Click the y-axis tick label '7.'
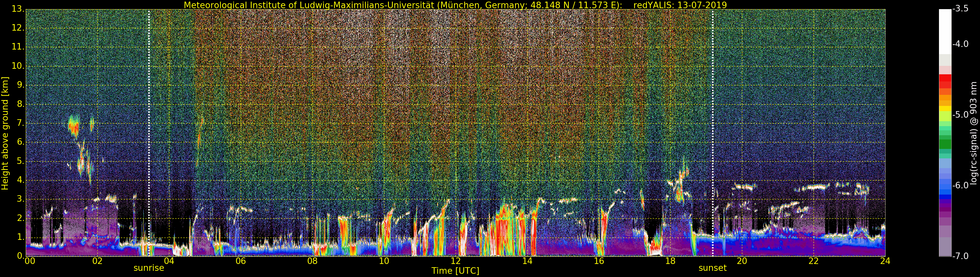 [20, 123]
